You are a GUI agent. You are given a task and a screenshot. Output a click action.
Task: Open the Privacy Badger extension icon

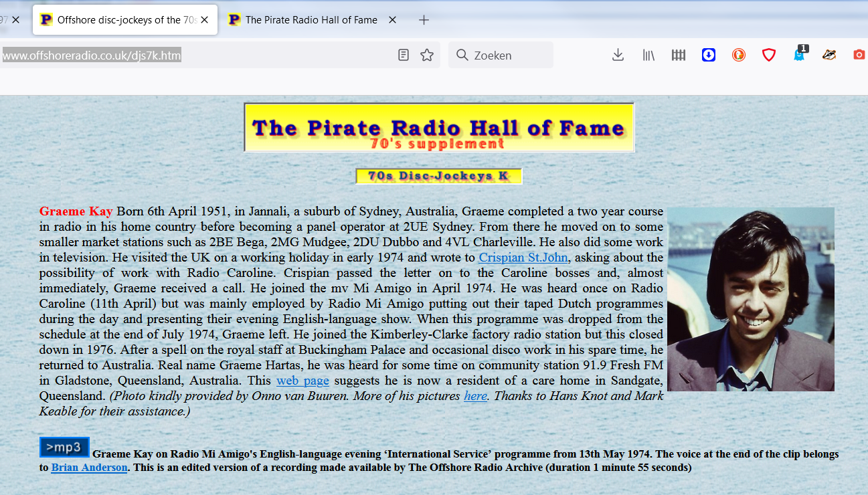pos(829,55)
